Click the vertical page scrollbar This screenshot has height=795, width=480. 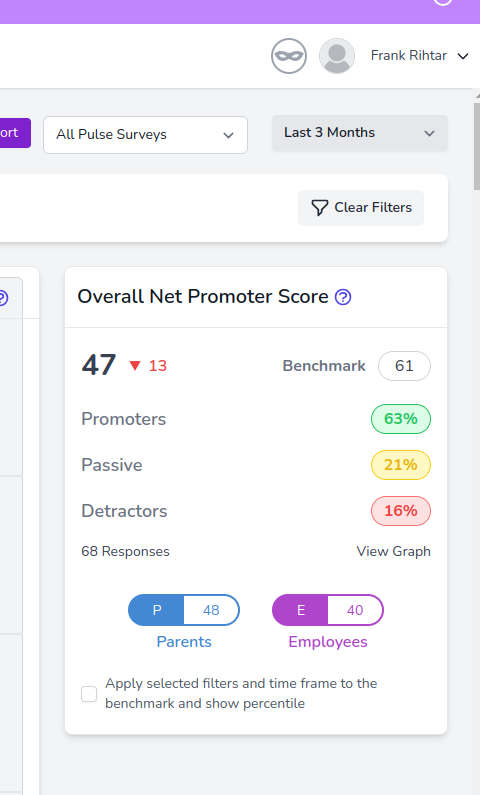pos(476,147)
